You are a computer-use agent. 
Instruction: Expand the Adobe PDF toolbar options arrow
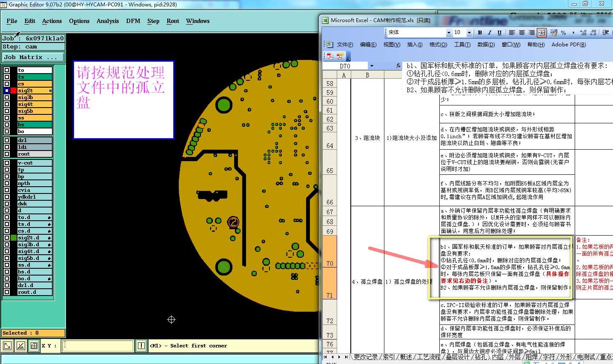click(348, 57)
